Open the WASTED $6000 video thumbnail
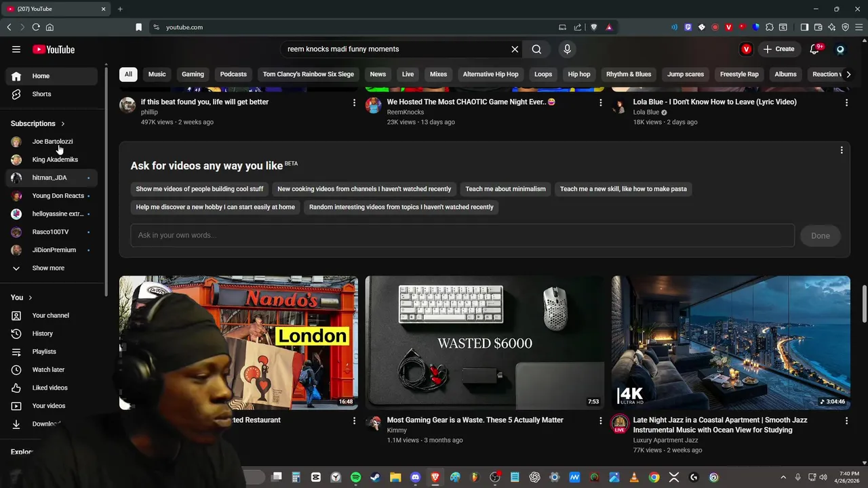Viewport: 868px width, 488px height. [485, 342]
